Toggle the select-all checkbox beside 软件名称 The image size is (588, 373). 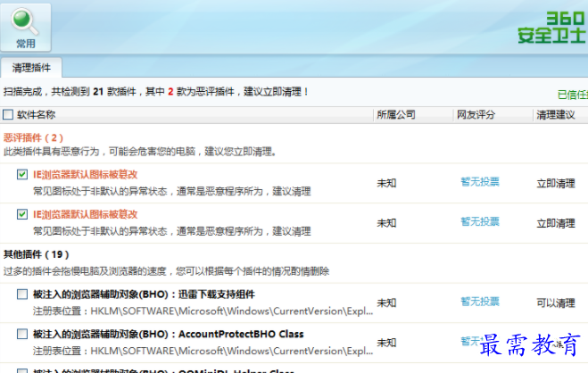click(8, 114)
